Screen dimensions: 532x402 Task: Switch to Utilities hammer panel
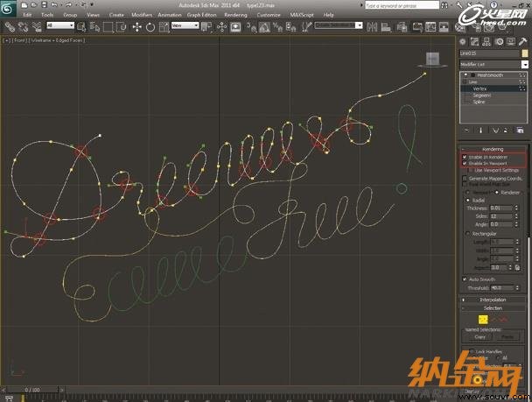tap(522, 42)
